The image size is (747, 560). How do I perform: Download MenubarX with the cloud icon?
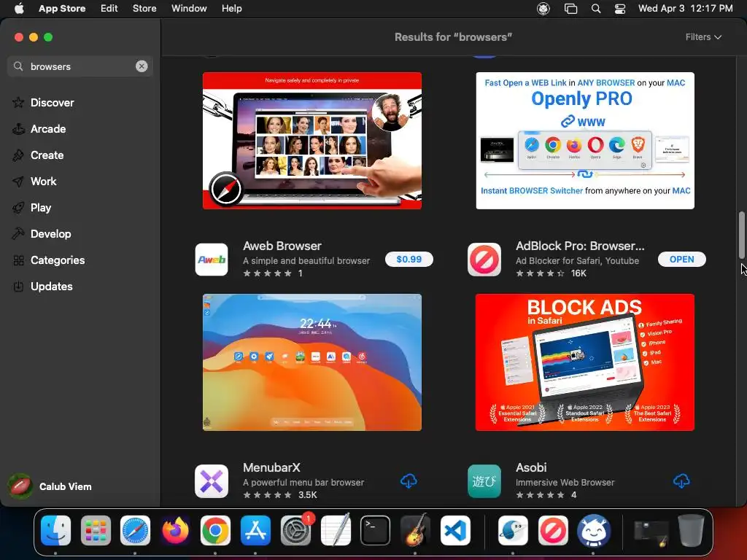(x=409, y=481)
